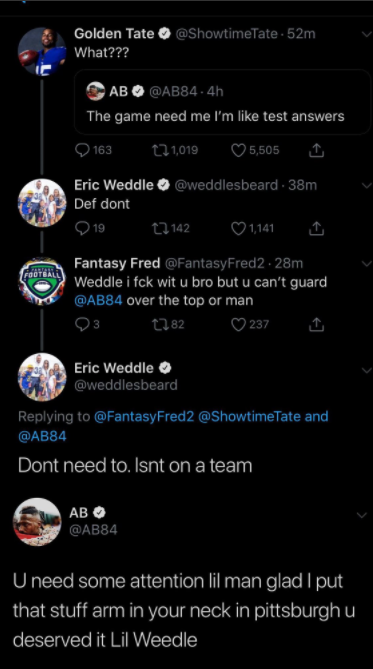Open options chevron on AB's reply tweet
Viewport: 373px width, 669px height.
pyautogui.click(x=361, y=515)
